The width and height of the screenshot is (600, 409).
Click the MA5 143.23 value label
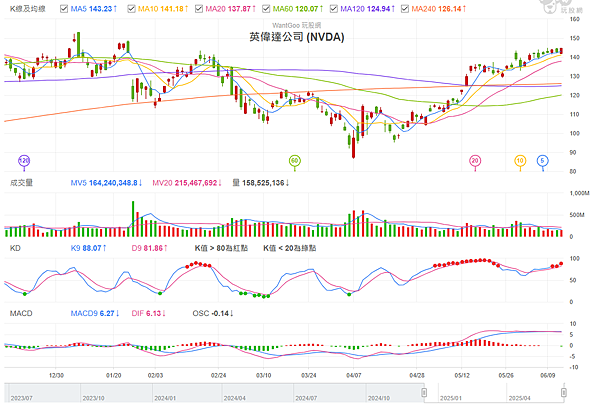[x=94, y=8]
